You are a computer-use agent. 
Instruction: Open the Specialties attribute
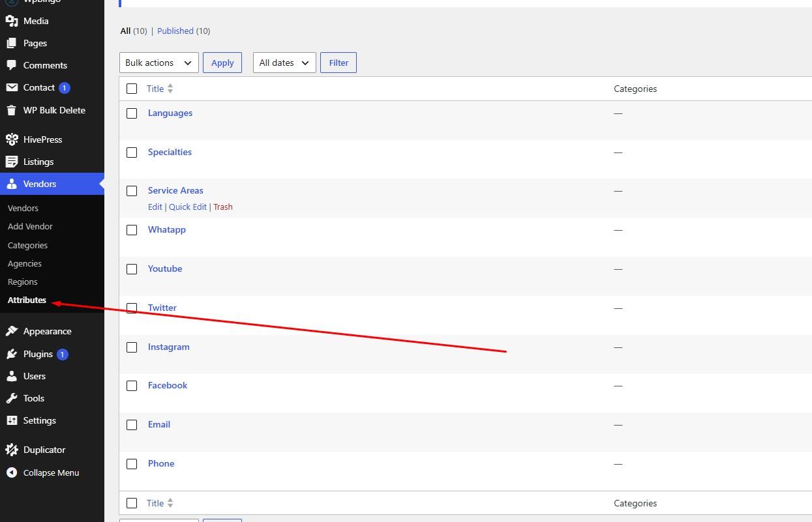coord(170,152)
